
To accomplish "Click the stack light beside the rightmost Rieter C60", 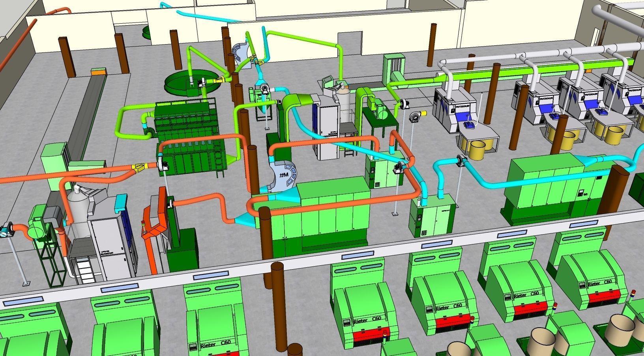I will [x=633, y=294].
